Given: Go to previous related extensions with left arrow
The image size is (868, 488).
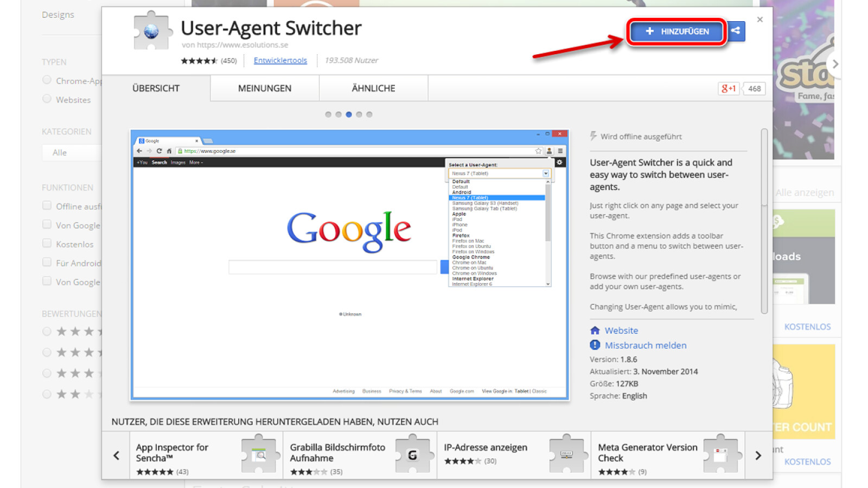Looking at the screenshot, I should 116,455.
